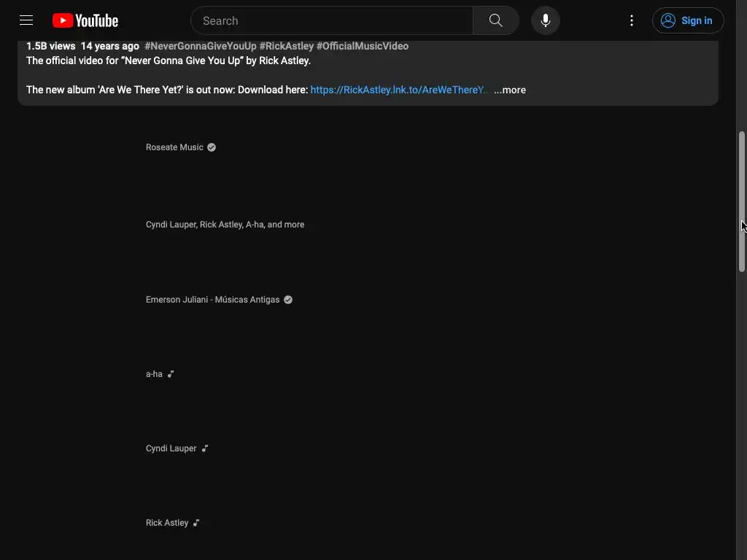
Task: Select Cyndi Lauper, Rick Astley, A-ha, and more
Action: (225, 225)
